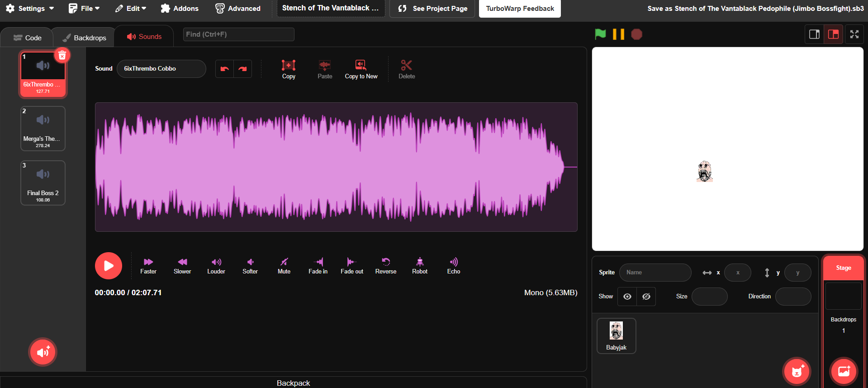868x388 pixels.
Task: Hide the sprite using crossed-eye icon
Action: point(646,297)
